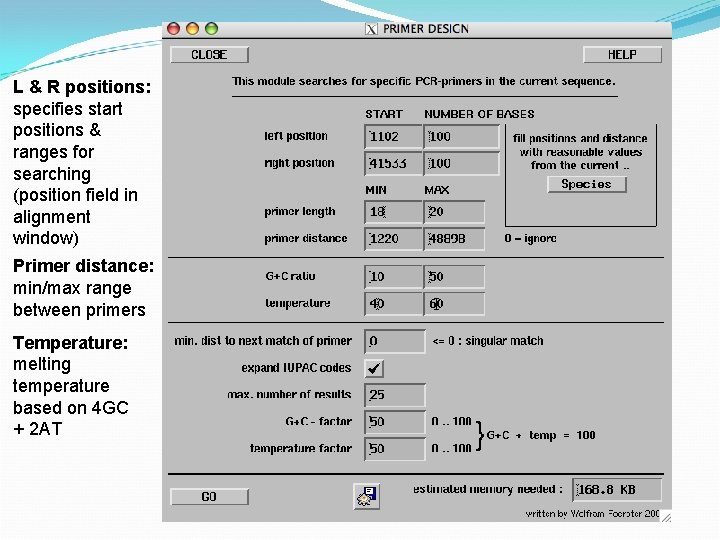Click the 'left position' label
Screen dimensions: 720x540
(x=296, y=136)
